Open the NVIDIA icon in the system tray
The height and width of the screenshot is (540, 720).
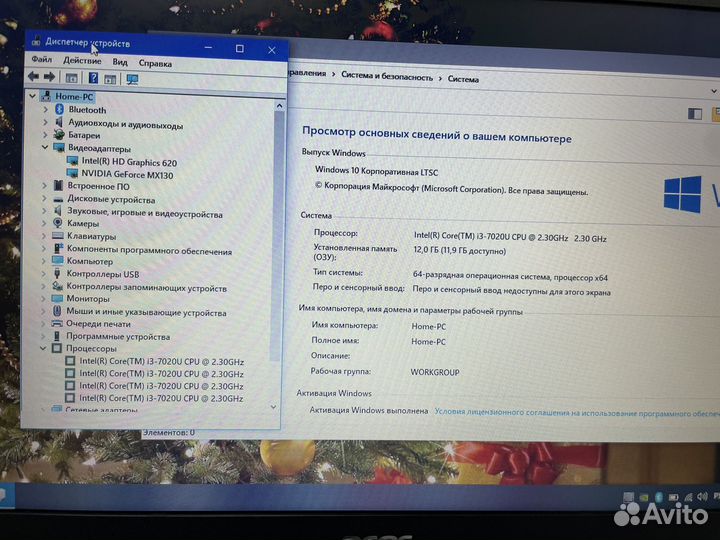pyautogui.click(x=644, y=497)
